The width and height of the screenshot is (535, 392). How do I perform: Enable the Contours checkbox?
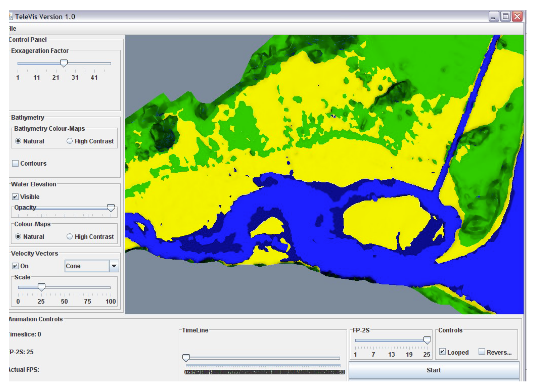pos(15,164)
